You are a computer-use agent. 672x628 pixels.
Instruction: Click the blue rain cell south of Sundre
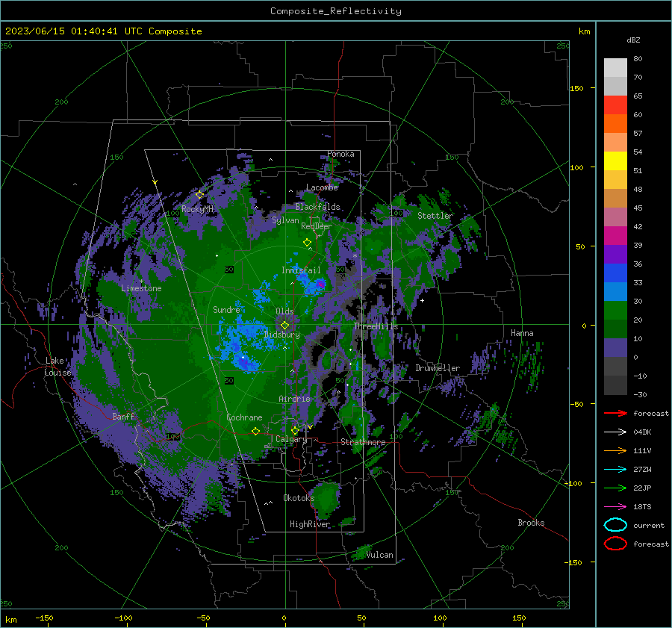point(243,362)
